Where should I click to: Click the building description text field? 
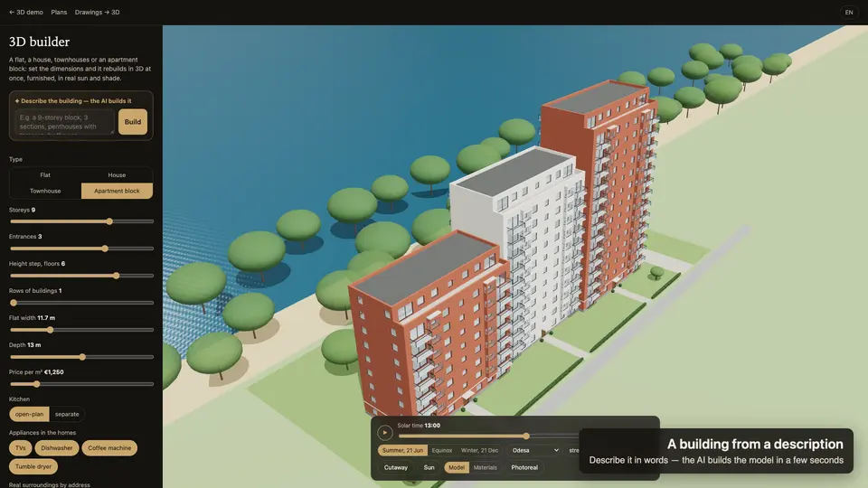(x=65, y=122)
